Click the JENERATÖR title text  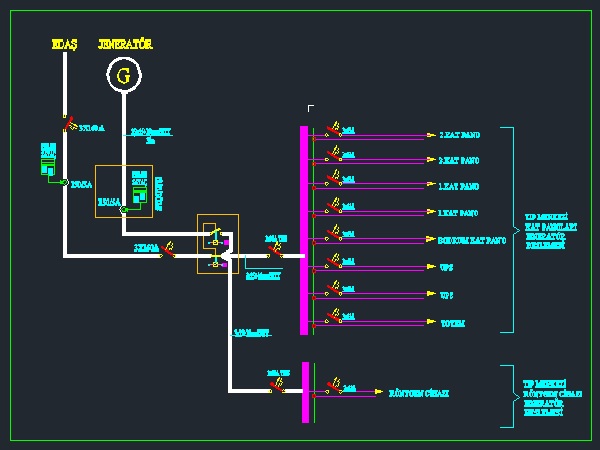coord(125,44)
